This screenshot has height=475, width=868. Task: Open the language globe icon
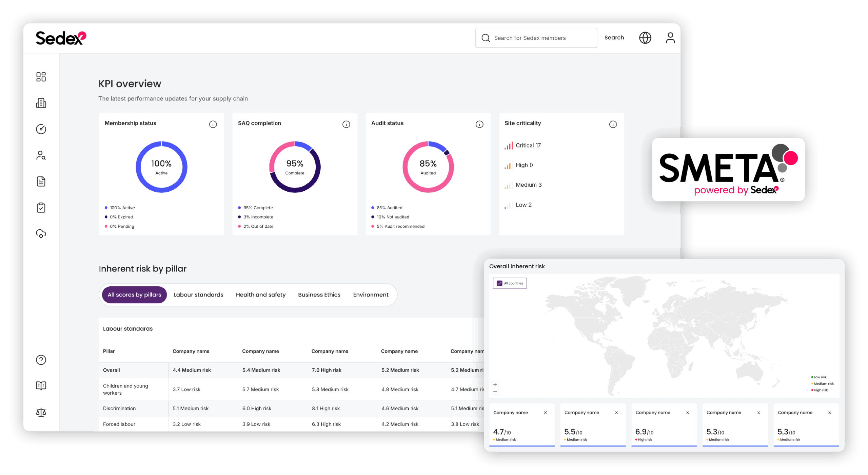tap(645, 38)
